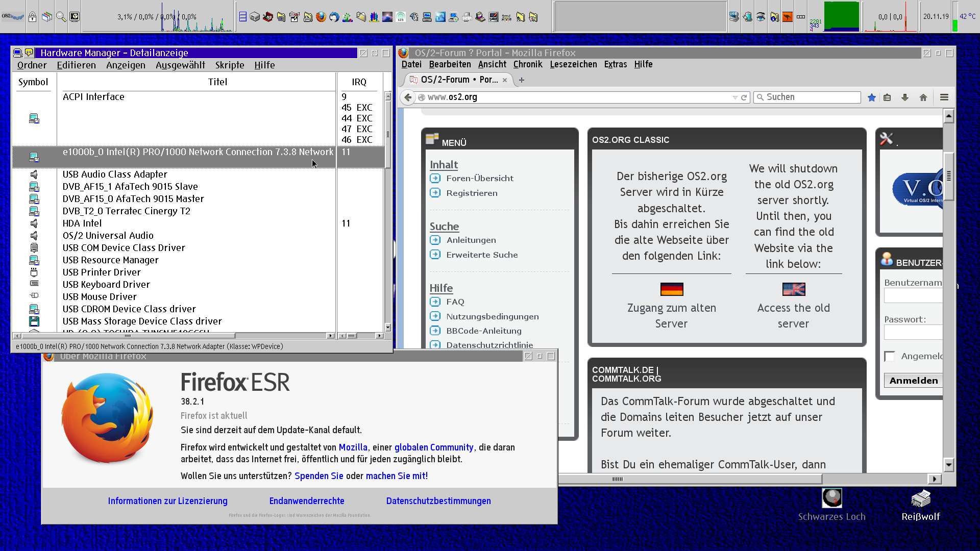Screen dimensions: 980x551
Task: Go back with Firefox back arrow
Action: (x=408, y=97)
